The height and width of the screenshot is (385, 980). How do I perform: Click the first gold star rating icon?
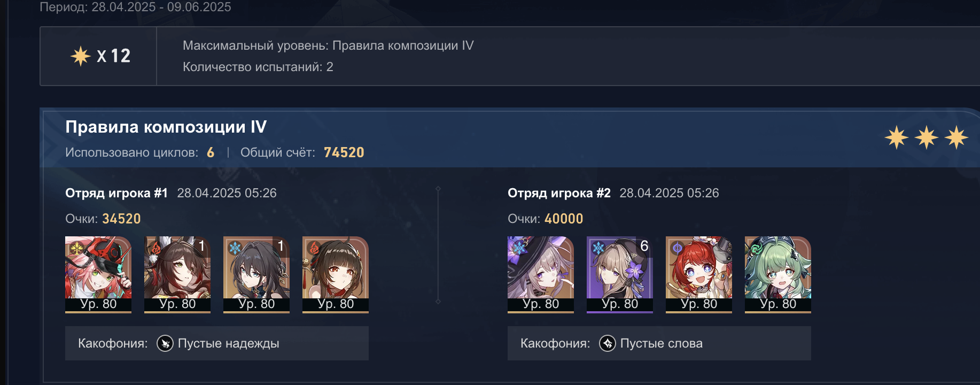897,137
